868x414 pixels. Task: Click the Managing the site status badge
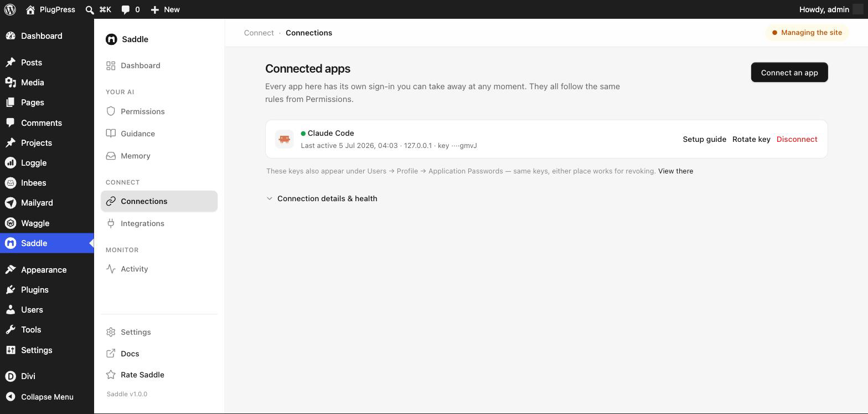coord(807,33)
